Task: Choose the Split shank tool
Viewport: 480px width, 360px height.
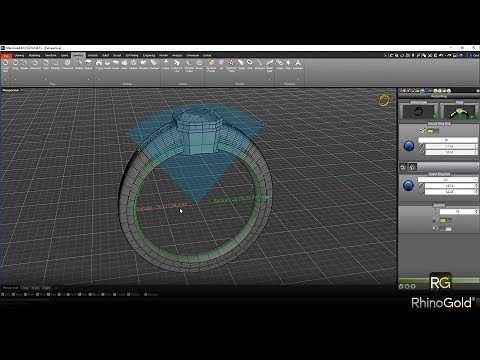Action: click(46, 64)
